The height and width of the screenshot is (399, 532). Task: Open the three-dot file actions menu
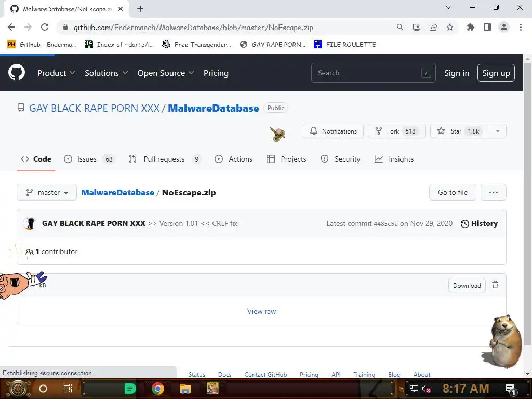(494, 192)
